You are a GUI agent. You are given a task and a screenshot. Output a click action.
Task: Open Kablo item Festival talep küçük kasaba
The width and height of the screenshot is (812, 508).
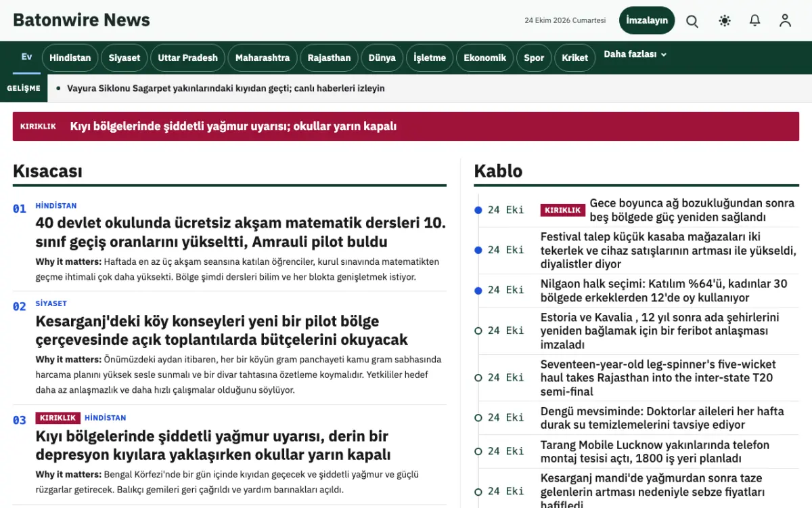669,251
